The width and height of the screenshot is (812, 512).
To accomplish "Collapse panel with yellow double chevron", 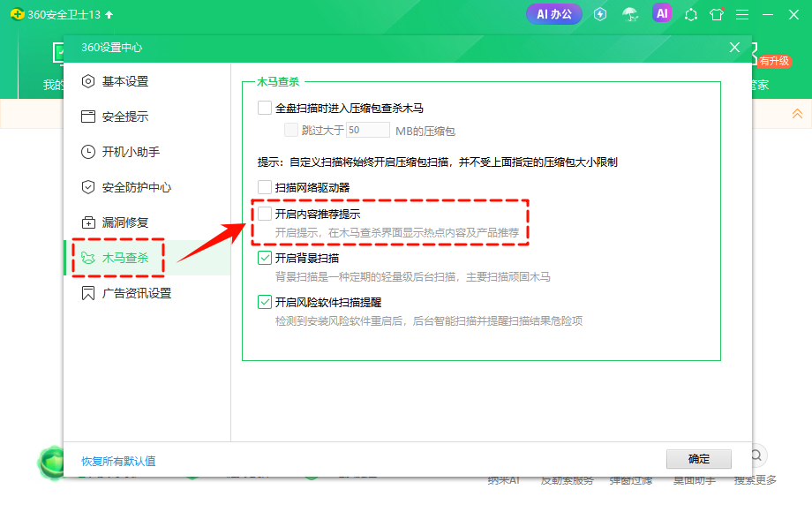I will (x=797, y=113).
